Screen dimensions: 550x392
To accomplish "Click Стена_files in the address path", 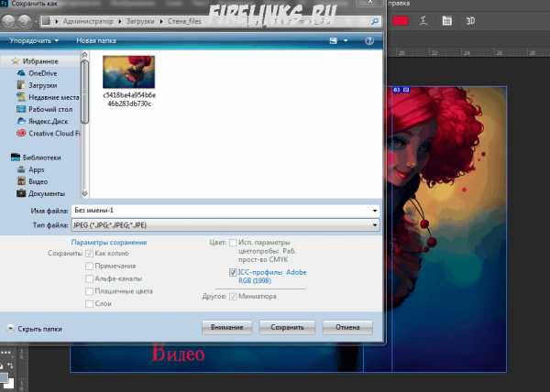I will point(184,21).
